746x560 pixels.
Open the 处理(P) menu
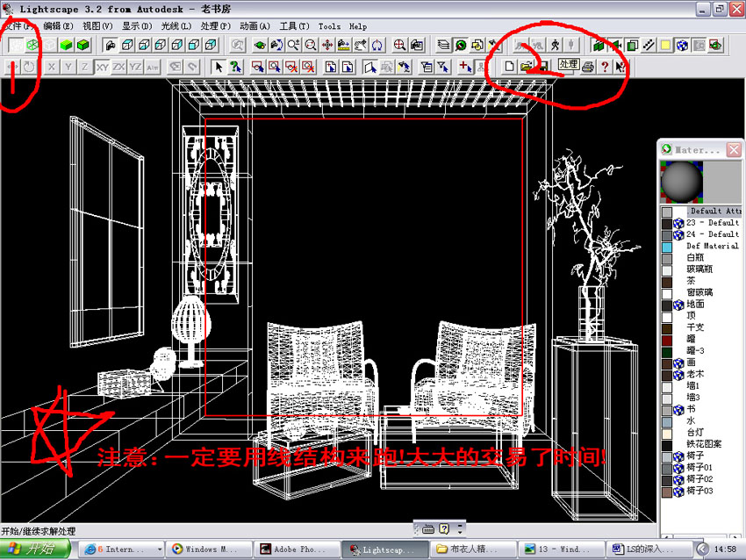coord(216,26)
